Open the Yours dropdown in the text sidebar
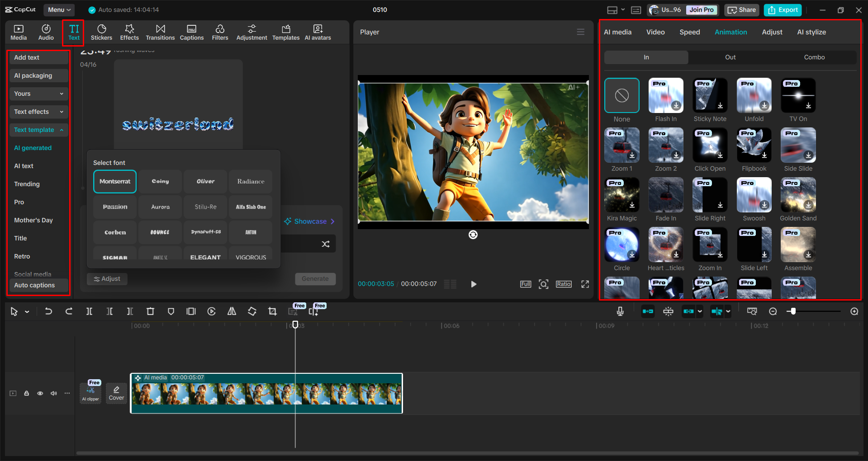 click(38, 94)
